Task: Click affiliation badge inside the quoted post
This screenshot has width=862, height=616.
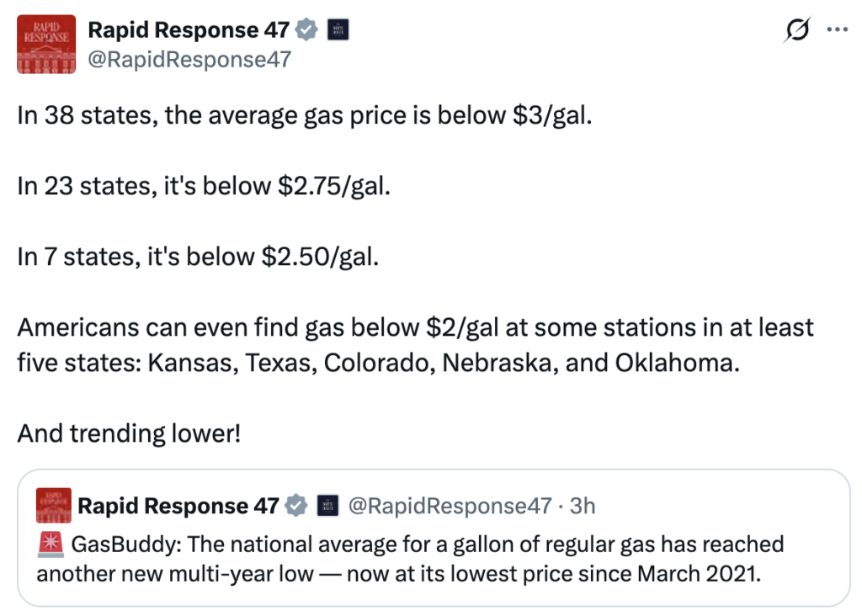Action: coord(327,506)
